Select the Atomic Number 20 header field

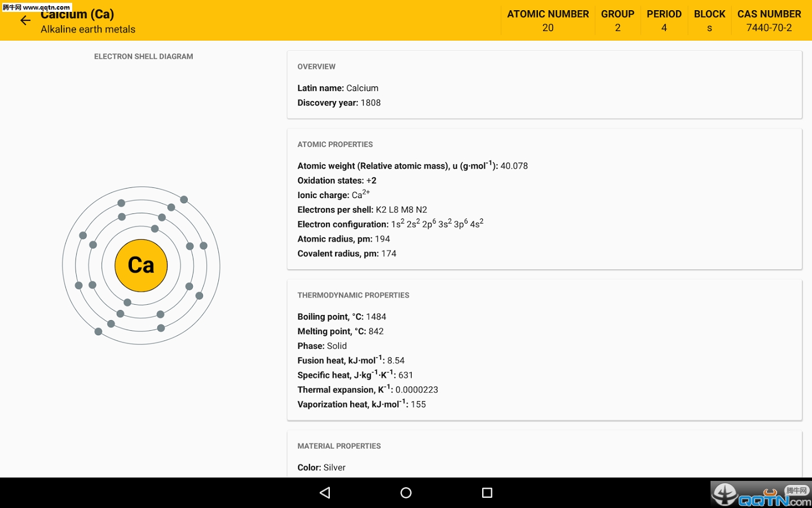coord(548,21)
